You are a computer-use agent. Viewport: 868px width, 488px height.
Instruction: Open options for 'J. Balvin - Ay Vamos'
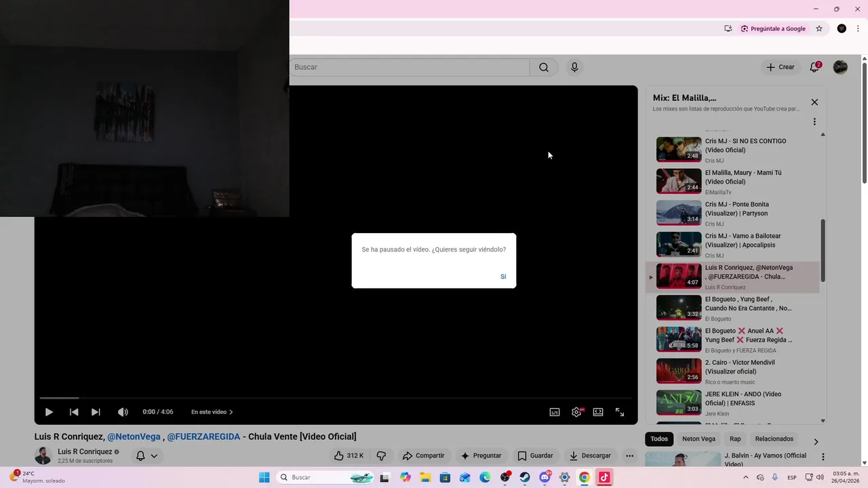point(823,457)
